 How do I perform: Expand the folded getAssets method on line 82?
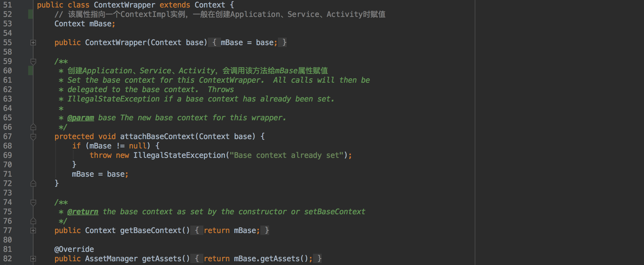point(33,259)
